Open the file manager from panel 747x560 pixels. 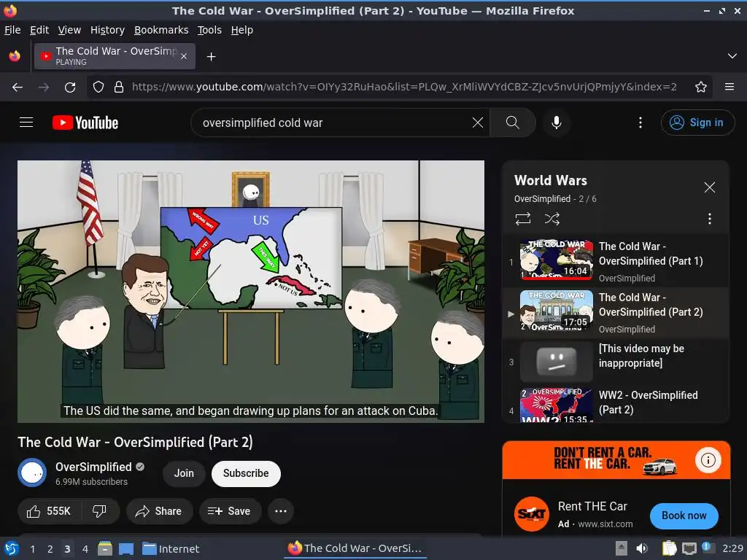pos(105,548)
